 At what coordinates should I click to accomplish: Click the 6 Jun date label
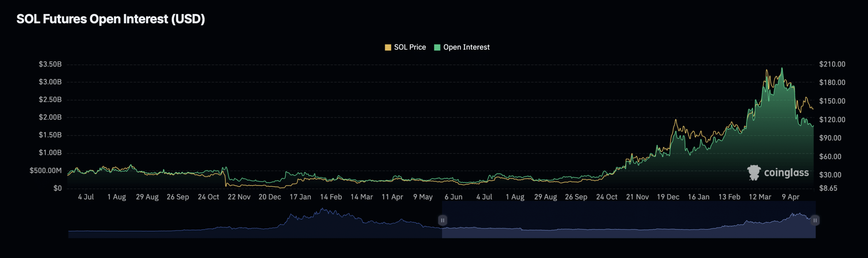point(453,197)
